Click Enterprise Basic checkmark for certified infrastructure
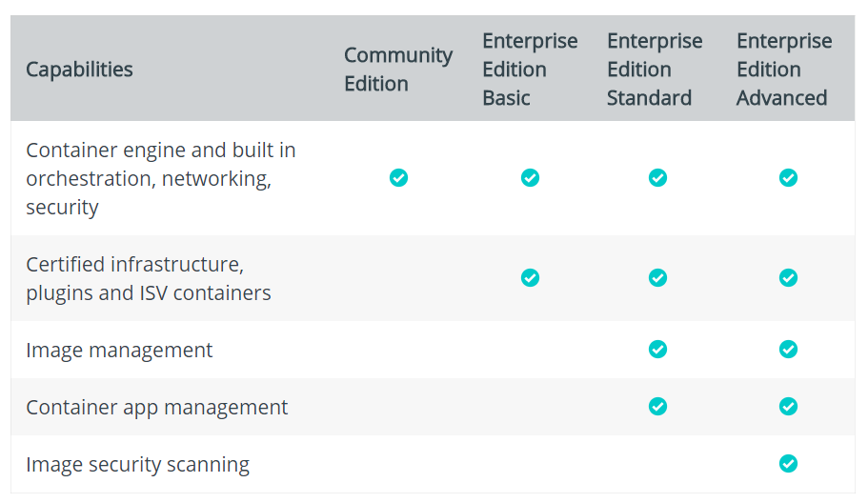 (x=530, y=277)
